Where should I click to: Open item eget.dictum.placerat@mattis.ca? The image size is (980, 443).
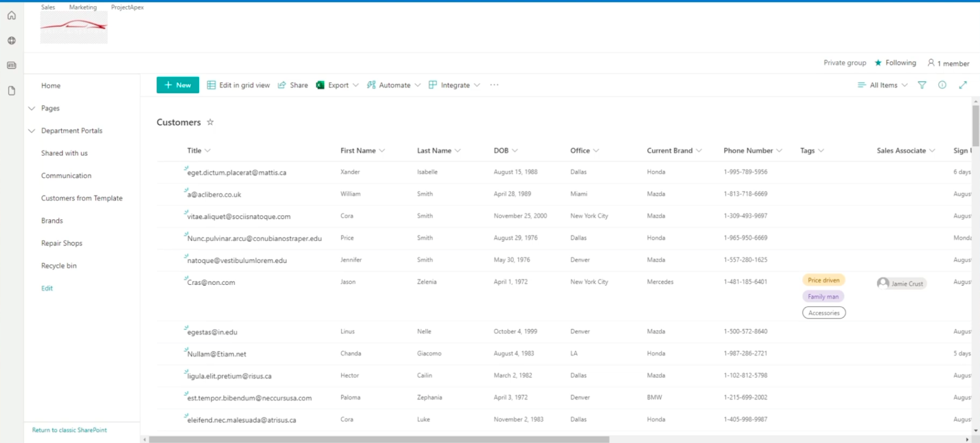(x=237, y=173)
